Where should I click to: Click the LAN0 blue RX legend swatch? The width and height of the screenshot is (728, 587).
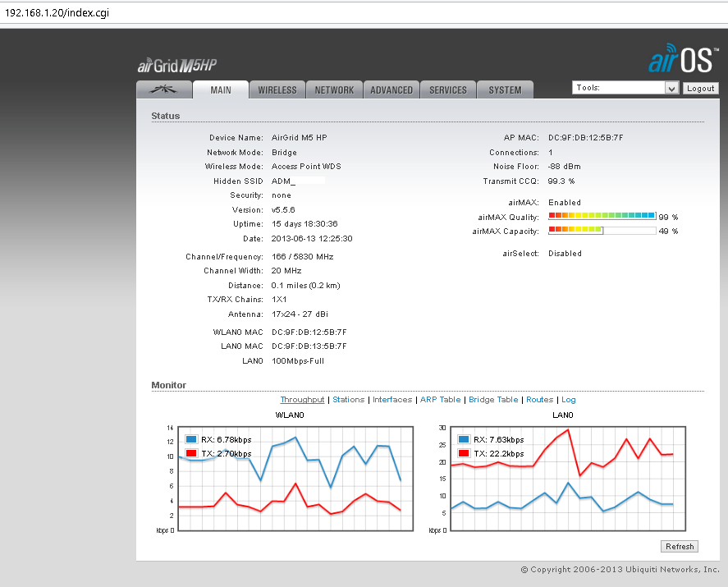click(464, 439)
